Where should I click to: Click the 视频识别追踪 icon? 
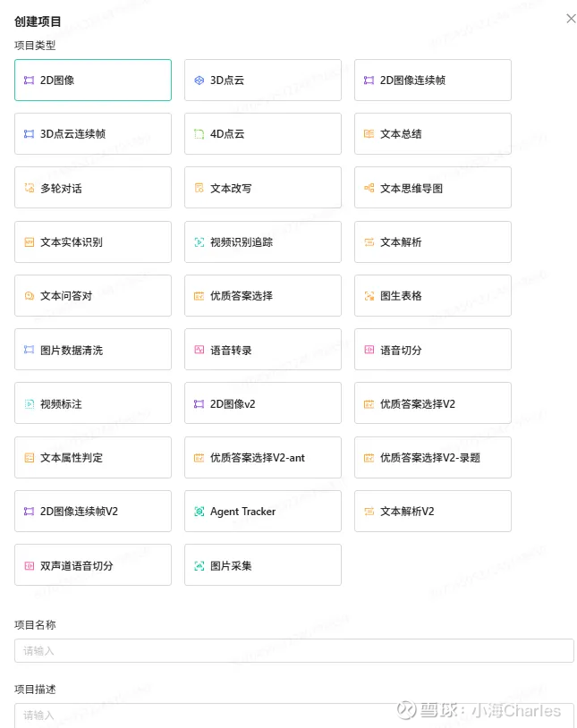coord(199,242)
